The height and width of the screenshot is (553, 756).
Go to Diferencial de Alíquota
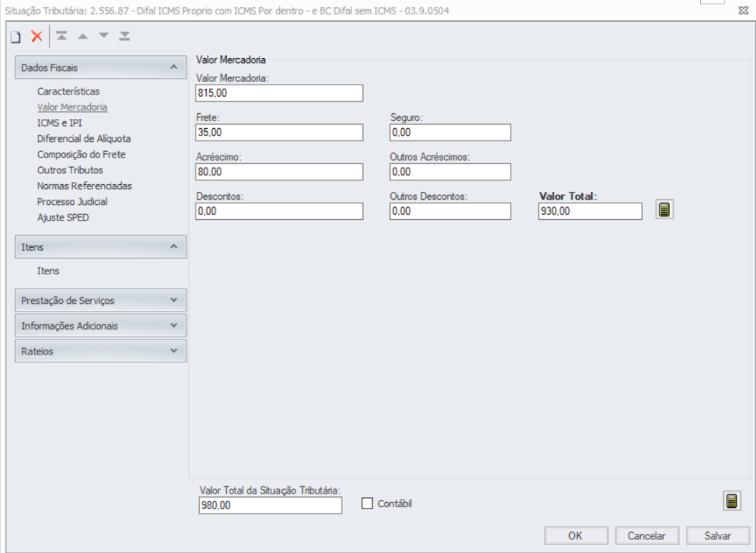click(x=84, y=138)
